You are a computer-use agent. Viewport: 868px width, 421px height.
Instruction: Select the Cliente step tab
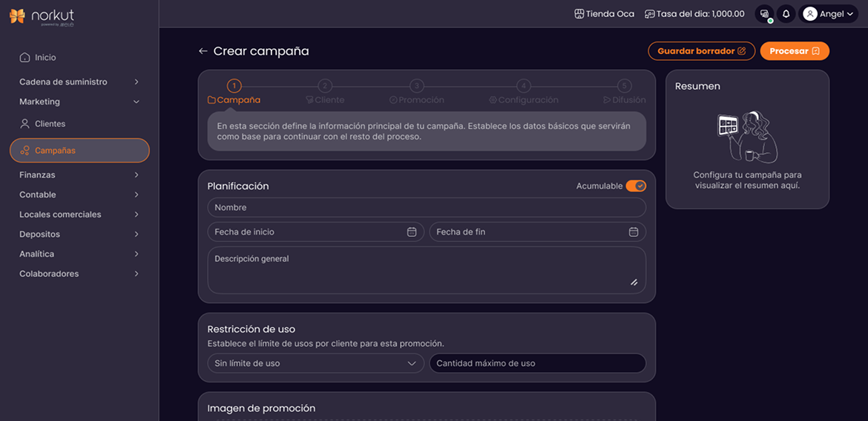[x=325, y=100]
